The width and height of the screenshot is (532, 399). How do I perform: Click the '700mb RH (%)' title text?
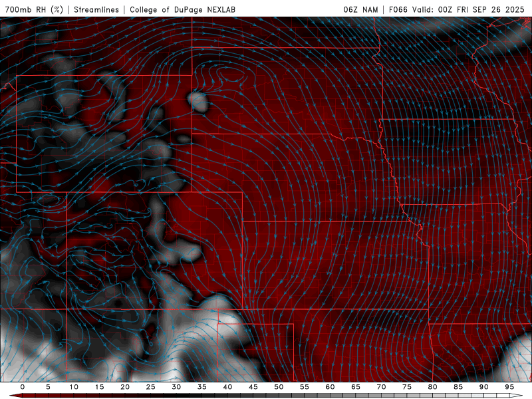34,9
